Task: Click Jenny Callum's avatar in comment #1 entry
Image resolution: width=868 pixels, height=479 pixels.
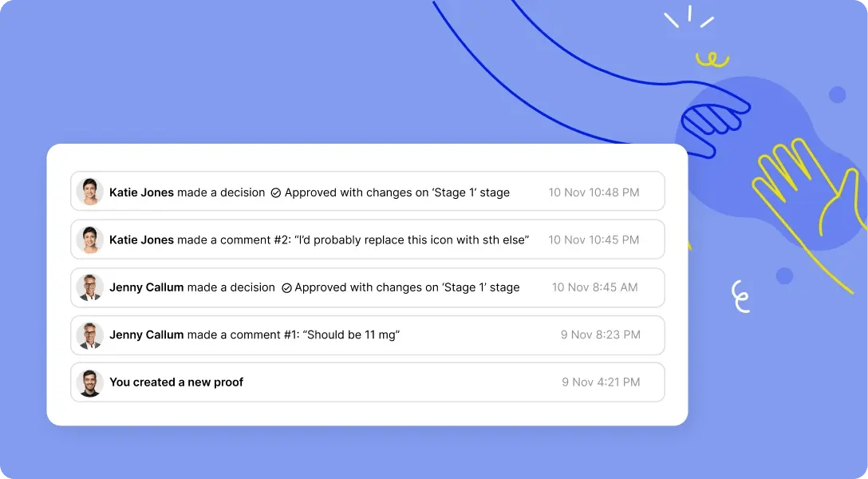Action: pyautogui.click(x=89, y=335)
